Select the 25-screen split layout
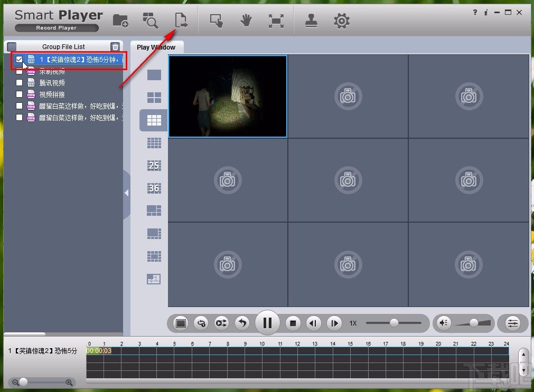This screenshot has height=392, width=534. 153,165
